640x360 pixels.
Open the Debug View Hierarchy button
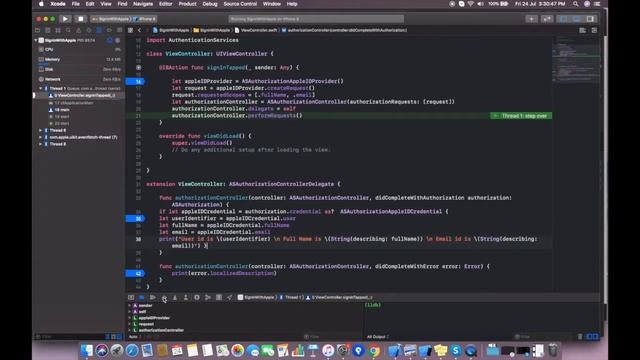point(197,298)
